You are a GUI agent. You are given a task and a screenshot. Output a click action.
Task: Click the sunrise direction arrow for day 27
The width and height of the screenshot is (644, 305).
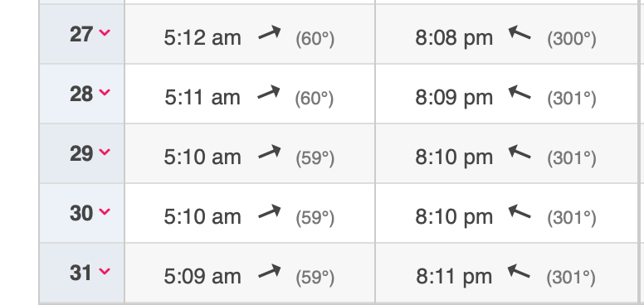tap(270, 33)
